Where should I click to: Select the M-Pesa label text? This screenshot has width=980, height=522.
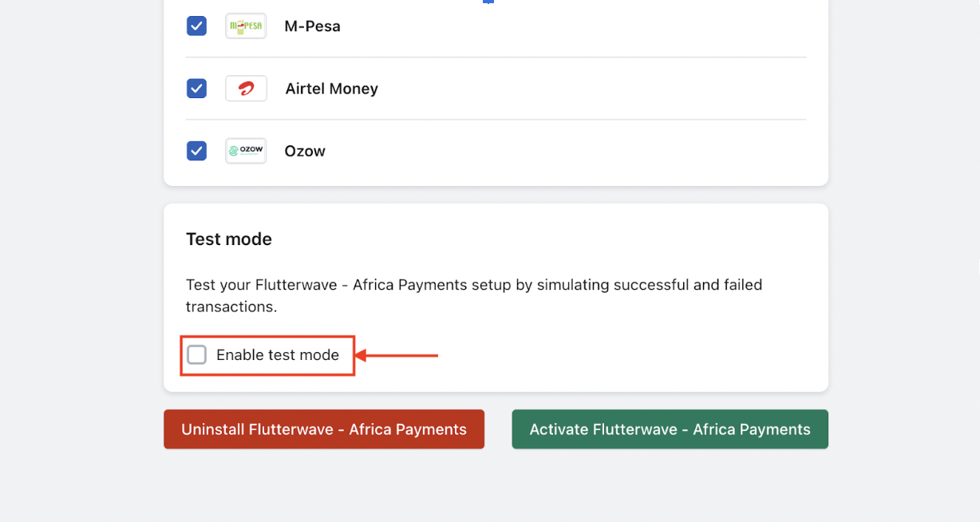tap(313, 26)
